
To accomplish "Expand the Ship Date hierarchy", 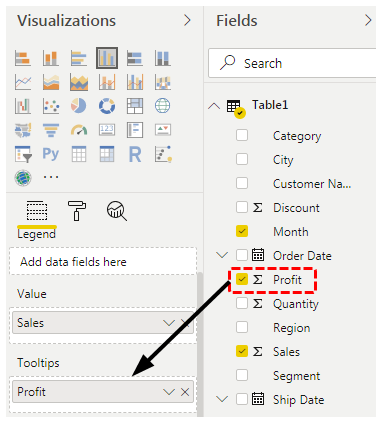I will (222, 399).
